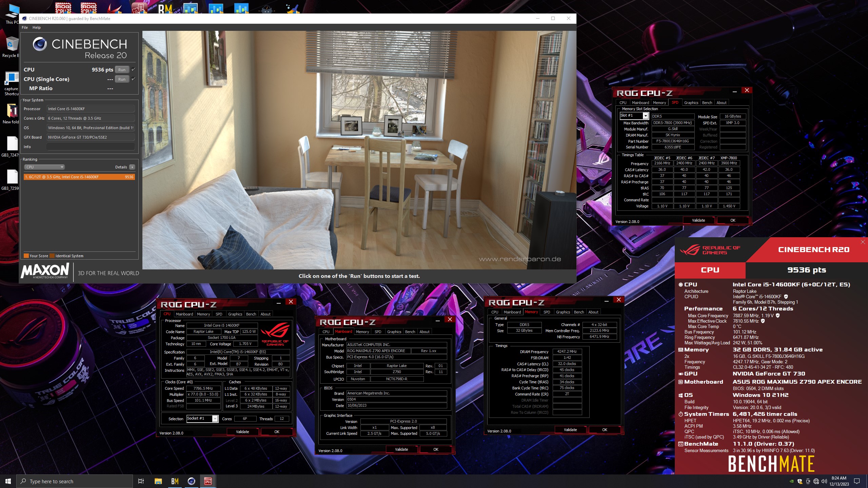
Task: Open Windows Security tray icon with warning
Action: pyautogui.click(x=800, y=481)
